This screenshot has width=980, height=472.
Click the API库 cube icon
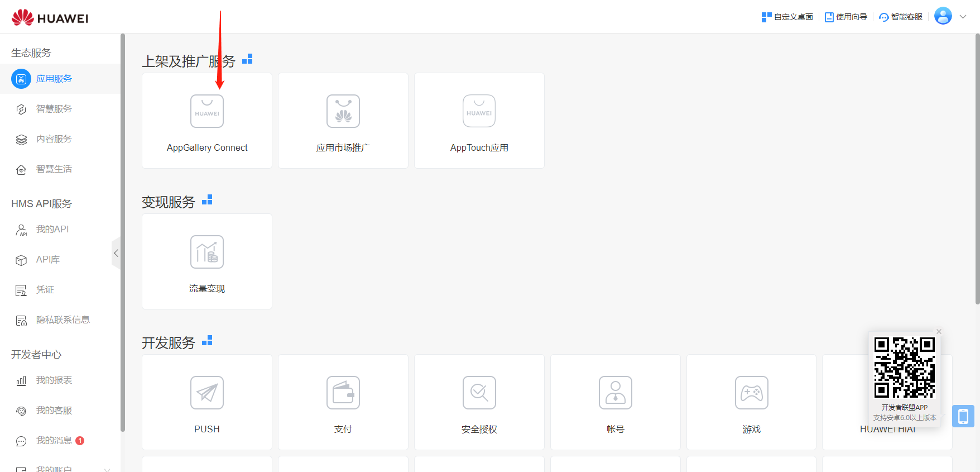click(x=21, y=260)
